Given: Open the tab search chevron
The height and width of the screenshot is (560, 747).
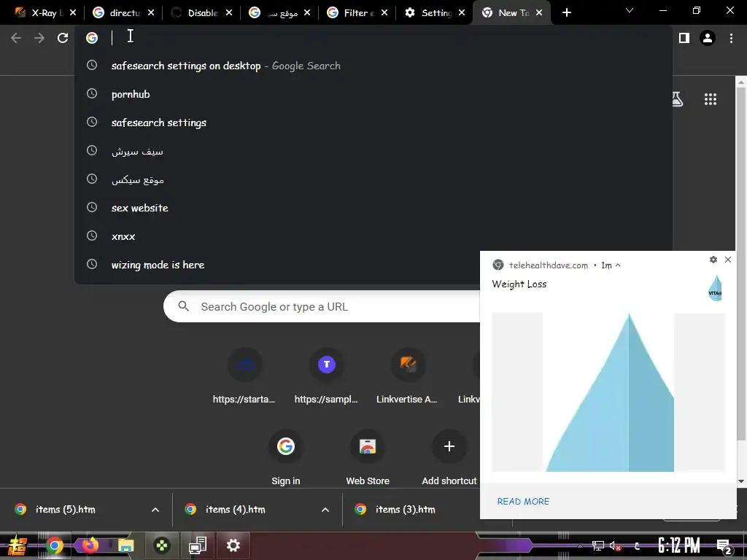Looking at the screenshot, I should click(630, 10).
